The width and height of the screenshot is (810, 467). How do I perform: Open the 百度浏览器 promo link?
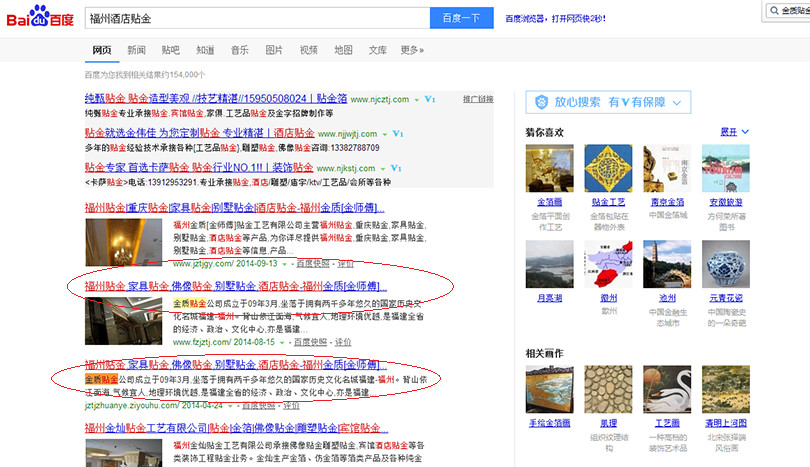pos(555,19)
